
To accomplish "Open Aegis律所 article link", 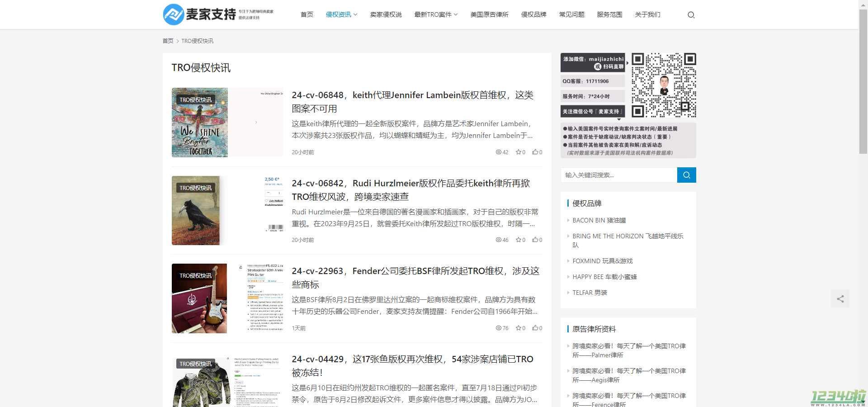I will (629, 375).
